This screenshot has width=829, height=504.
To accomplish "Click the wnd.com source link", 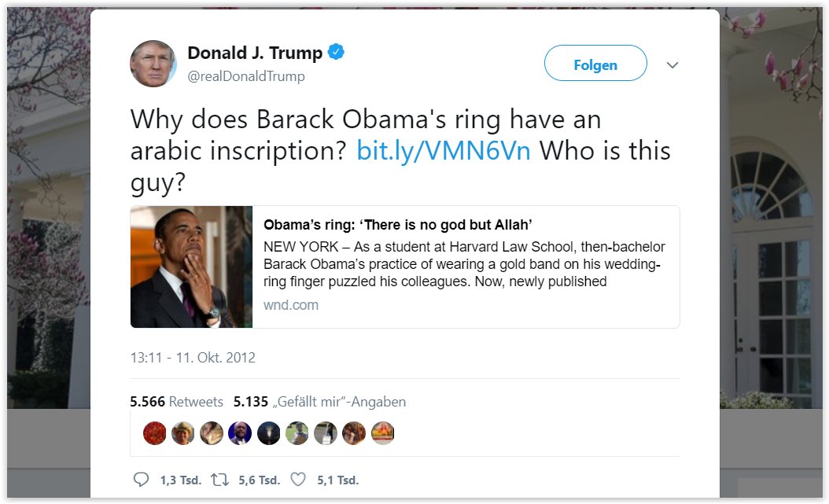I will 291,305.
